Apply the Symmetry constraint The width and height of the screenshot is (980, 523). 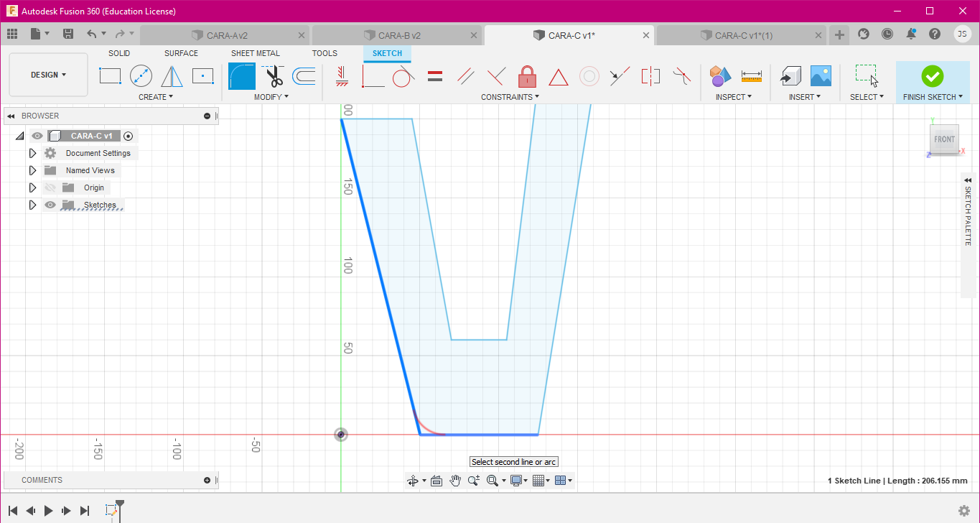tap(650, 75)
